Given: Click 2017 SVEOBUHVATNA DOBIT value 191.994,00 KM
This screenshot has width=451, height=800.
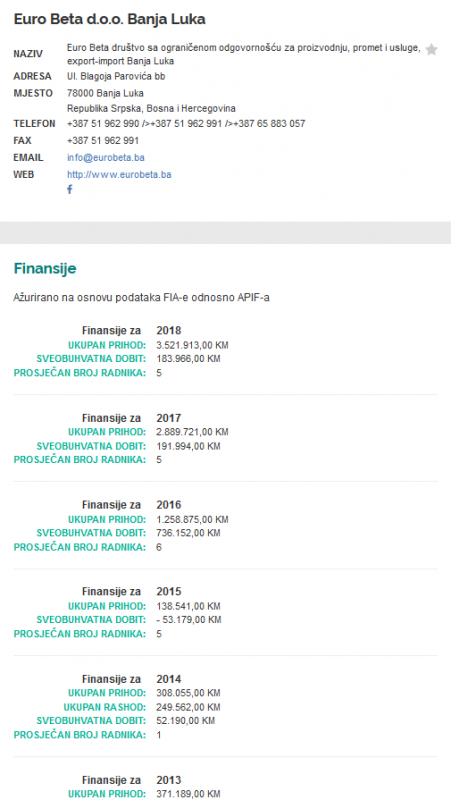Looking at the screenshot, I should (x=188, y=446).
